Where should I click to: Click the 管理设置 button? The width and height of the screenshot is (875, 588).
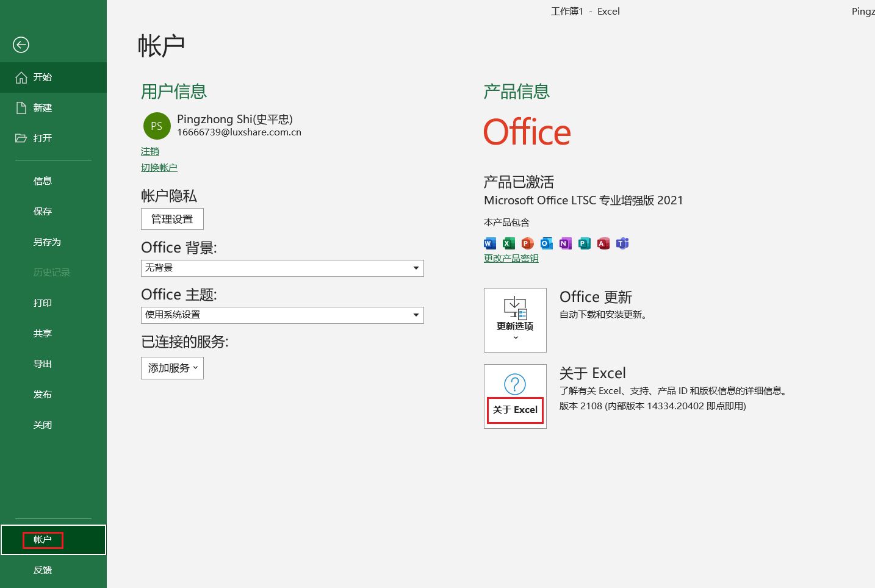coord(172,219)
